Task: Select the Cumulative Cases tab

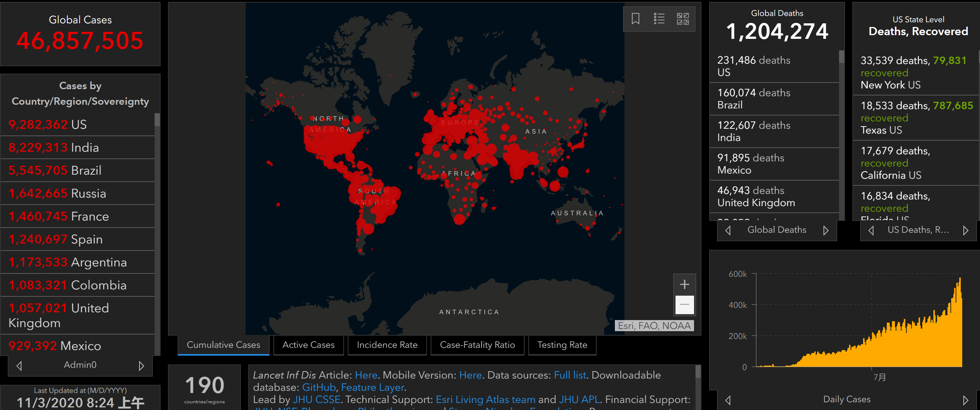Action: 223,345
